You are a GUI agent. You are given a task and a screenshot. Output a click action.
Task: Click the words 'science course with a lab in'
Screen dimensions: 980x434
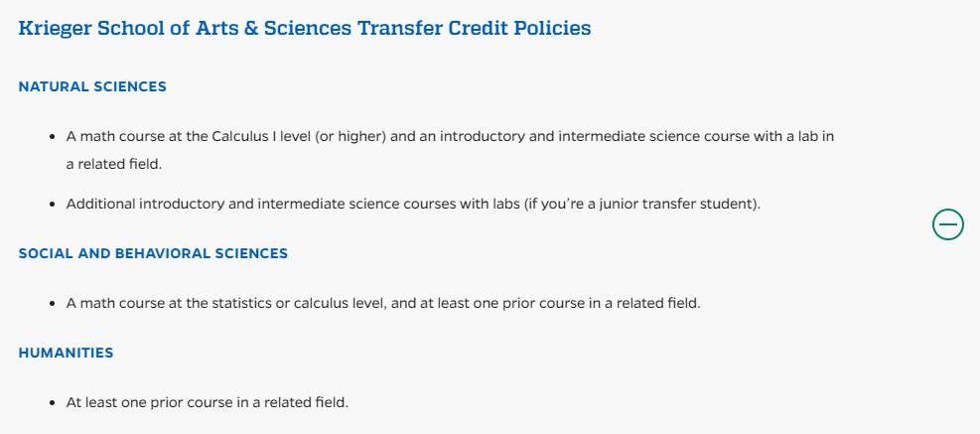(741, 136)
